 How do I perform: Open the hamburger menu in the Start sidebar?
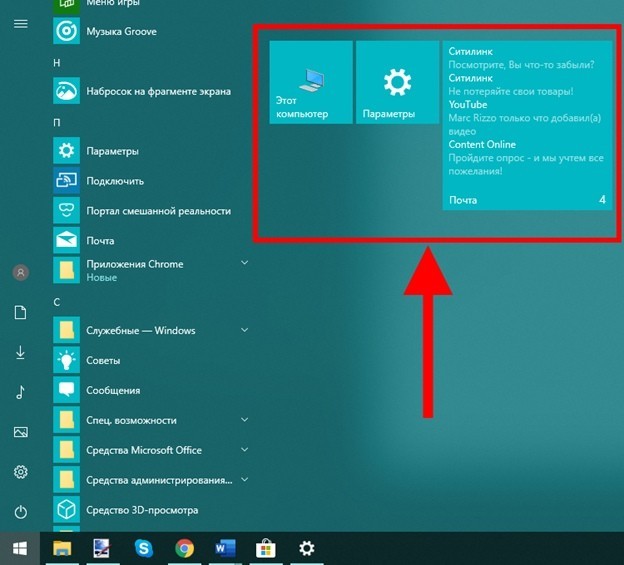click(x=21, y=24)
